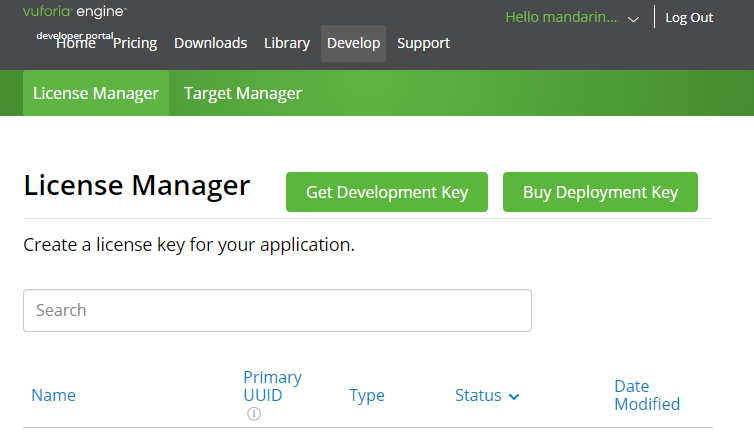
Task: Expand the Hello mandarin user dropdown arrow
Action: click(x=633, y=19)
